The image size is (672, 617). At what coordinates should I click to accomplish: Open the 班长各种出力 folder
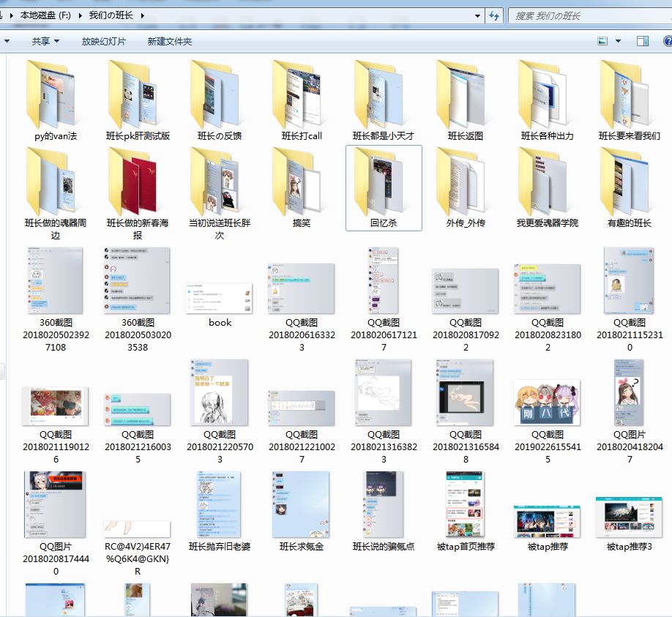coord(548,101)
